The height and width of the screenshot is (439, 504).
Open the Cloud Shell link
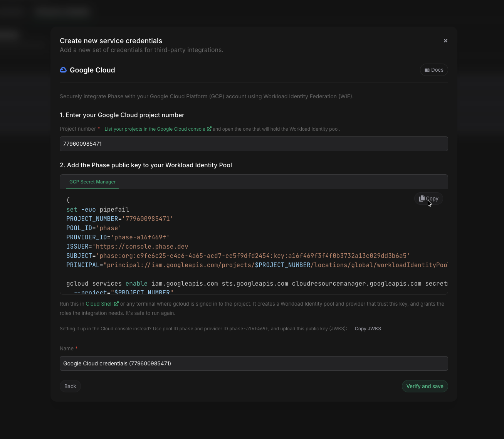point(99,304)
